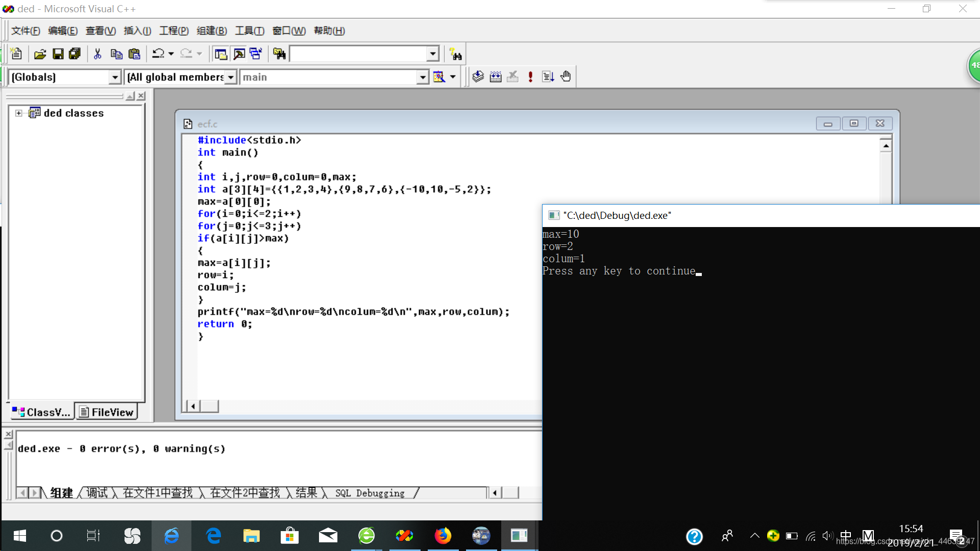Click the Stop Build icon
980x551 pixels.
point(513,77)
